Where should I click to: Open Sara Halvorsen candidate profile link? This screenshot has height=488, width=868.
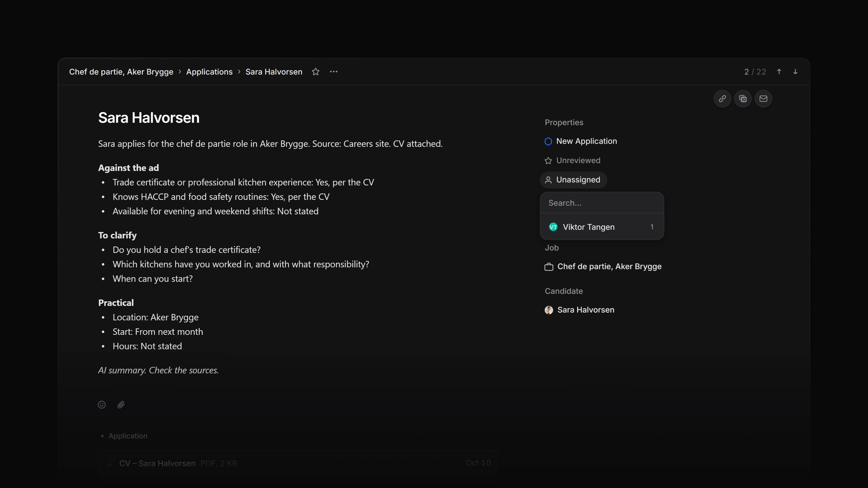tap(580, 310)
